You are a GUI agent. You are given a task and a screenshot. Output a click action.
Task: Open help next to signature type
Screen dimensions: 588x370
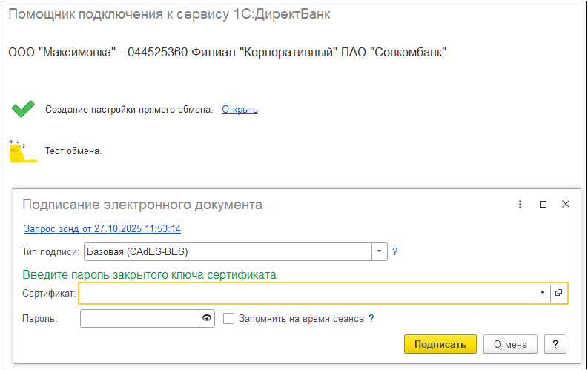pos(395,251)
